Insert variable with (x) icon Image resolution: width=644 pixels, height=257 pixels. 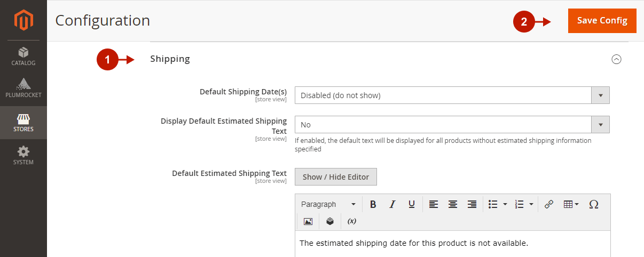(x=352, y=221)
